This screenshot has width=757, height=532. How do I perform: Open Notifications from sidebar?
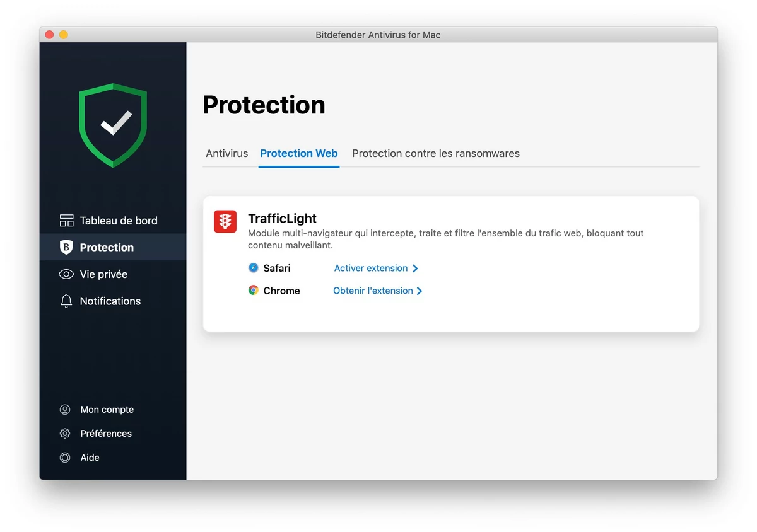pos(113,301)
